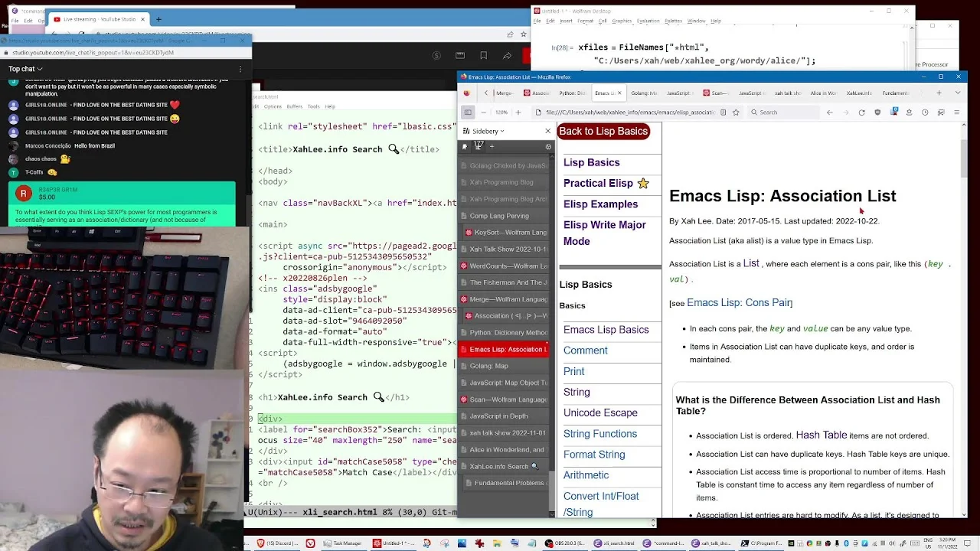Toggle reader view in the address bar
This screenshot has height=551, width=980.
click(723, 112)
